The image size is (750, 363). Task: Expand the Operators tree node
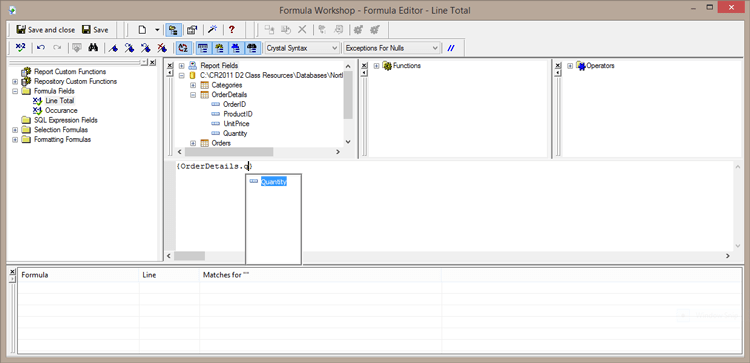tap(570, 66)
